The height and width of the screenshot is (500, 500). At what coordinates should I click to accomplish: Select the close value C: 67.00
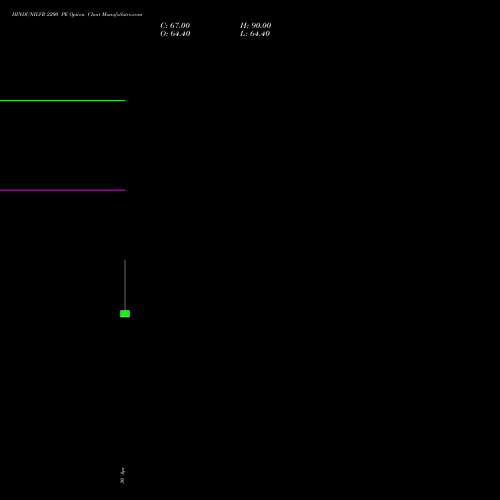click(x=175, y=26)
